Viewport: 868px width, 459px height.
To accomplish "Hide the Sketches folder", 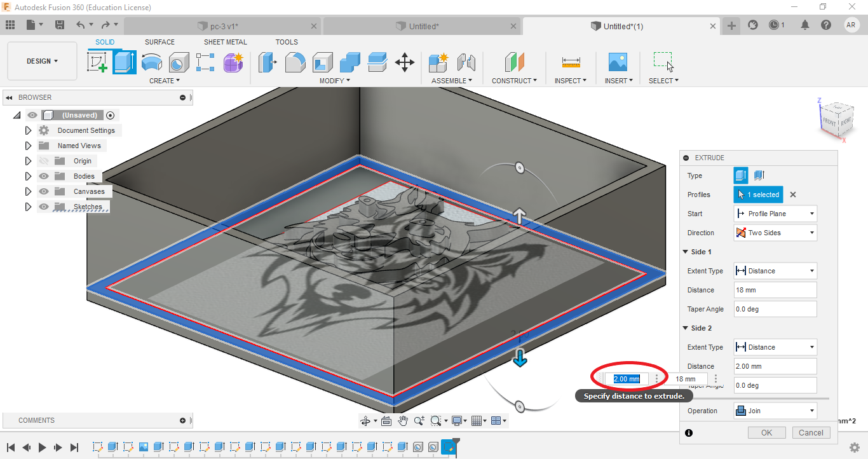I will [44, 207].
